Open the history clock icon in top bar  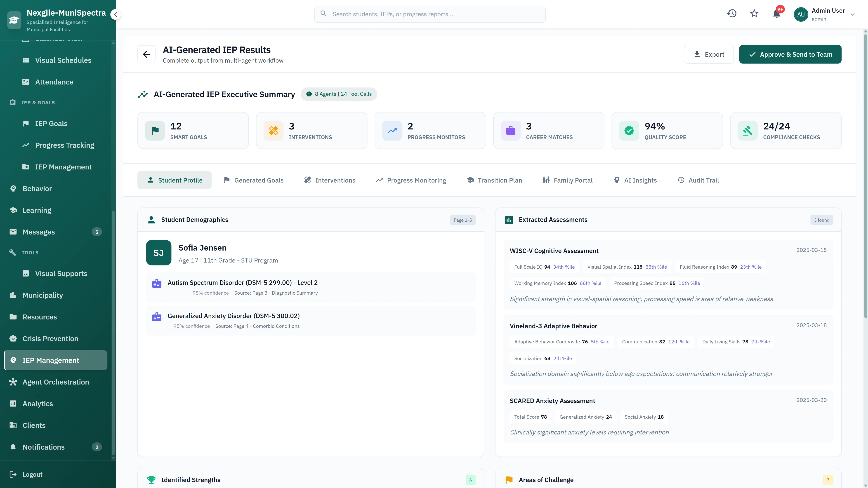coord(732,14)
